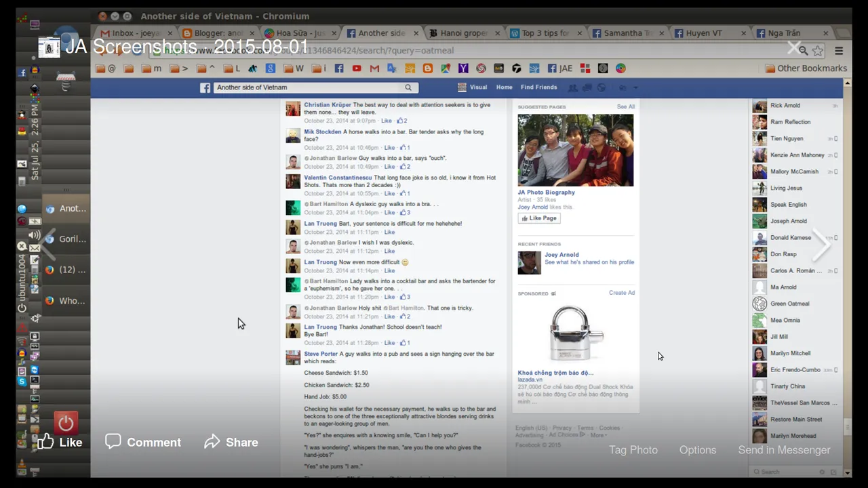868x488 pixels.
Task: Click the panel volume speaker icon
Action: (34, 235)
